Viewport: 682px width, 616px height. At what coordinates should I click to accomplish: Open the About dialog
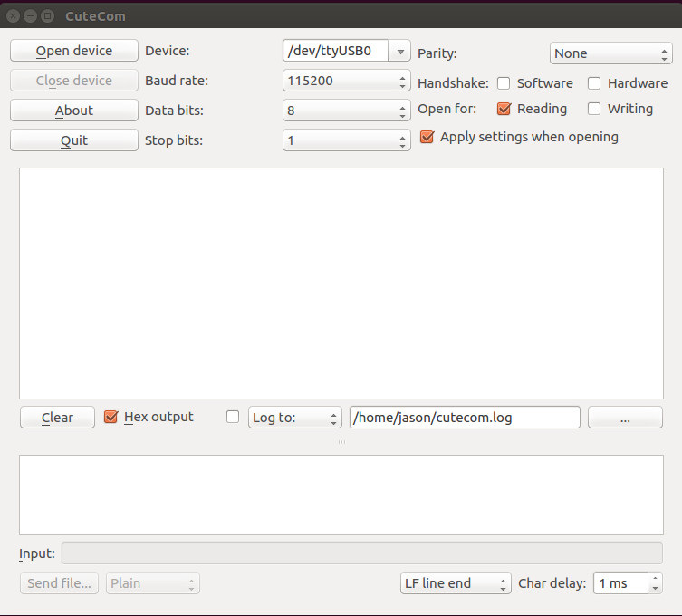tap(74, 111)
